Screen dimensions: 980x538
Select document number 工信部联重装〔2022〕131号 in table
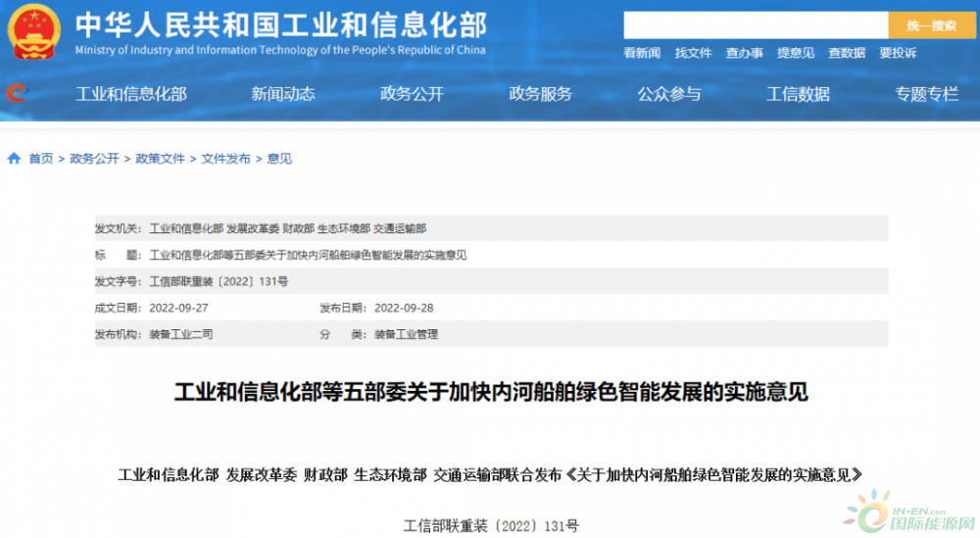(219, 282)
